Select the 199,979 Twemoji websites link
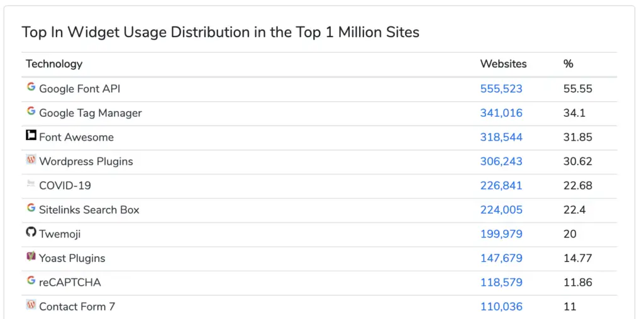The image size is (644, 319). click(x=501, y=234)
